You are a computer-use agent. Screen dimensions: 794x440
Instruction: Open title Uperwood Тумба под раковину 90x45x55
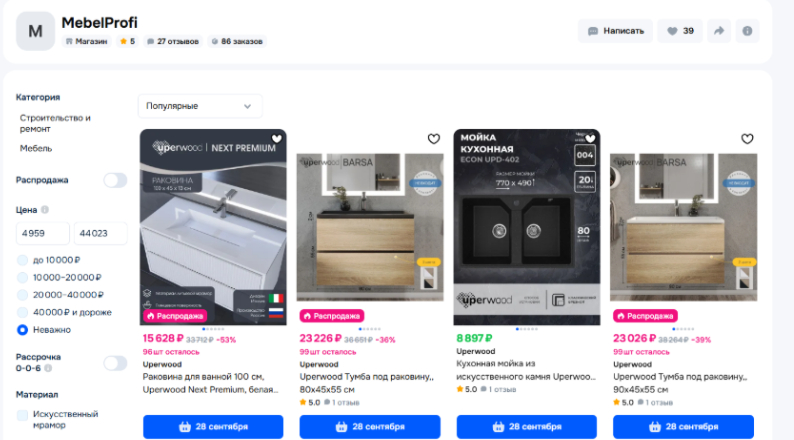pos(680,383)
